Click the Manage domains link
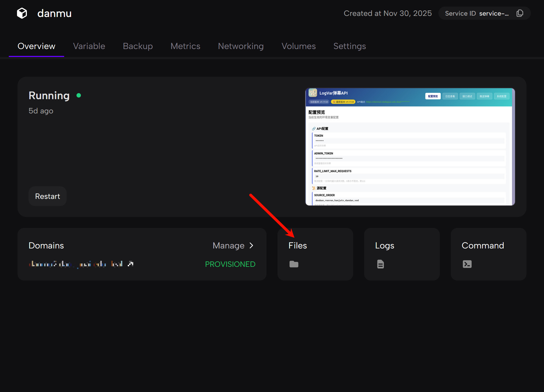544x392 pixels. (228, 245)
